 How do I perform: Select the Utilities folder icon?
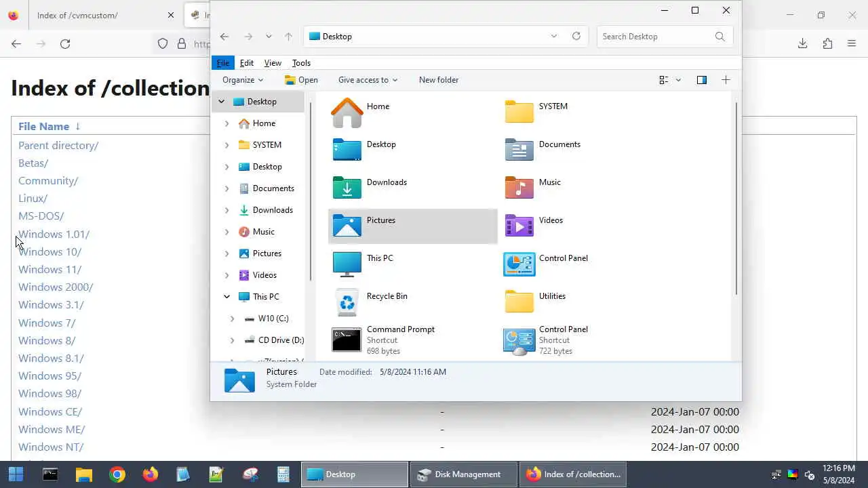coord(519,302)
